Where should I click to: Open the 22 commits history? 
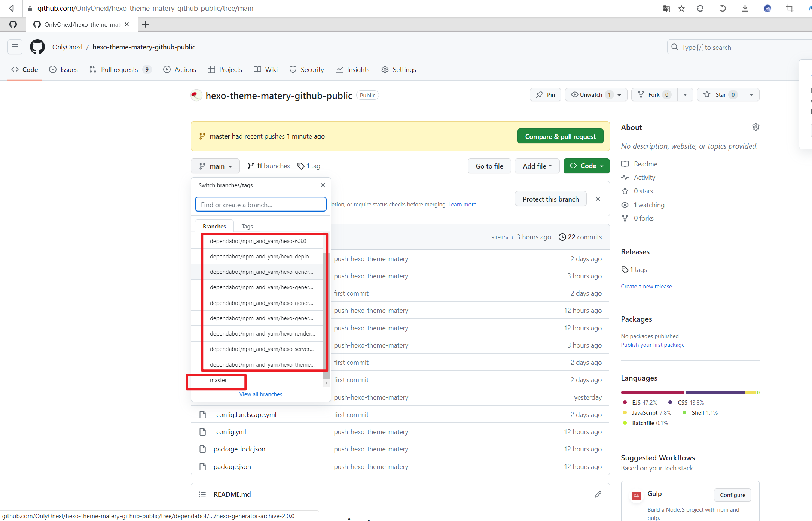click(580, 237)
